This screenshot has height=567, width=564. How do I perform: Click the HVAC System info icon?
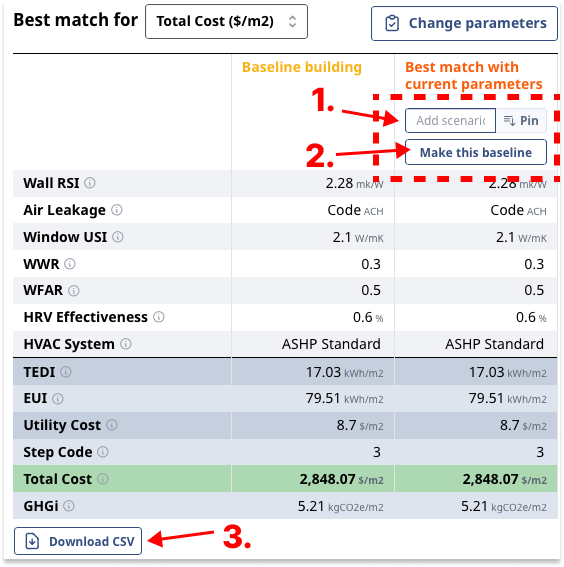point(125,344)
